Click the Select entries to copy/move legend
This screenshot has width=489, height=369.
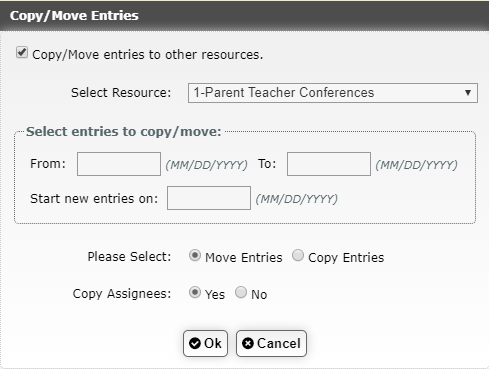point(124,132)
